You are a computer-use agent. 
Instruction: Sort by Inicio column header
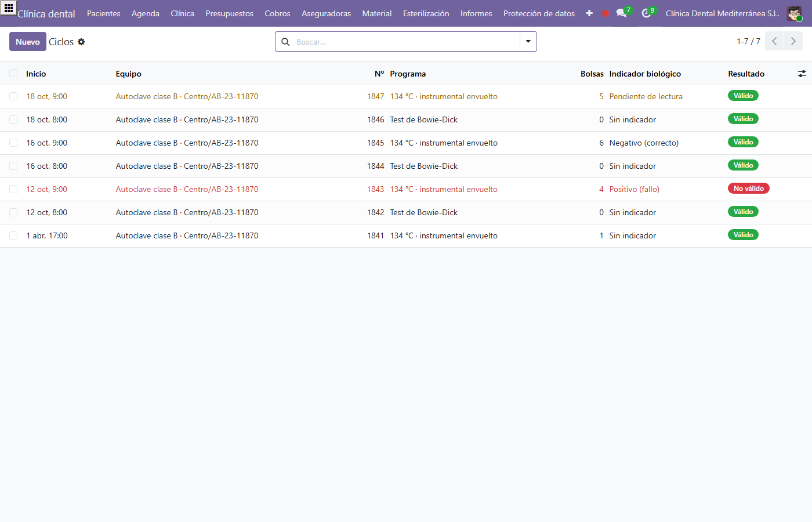click(x=36, y=74)
